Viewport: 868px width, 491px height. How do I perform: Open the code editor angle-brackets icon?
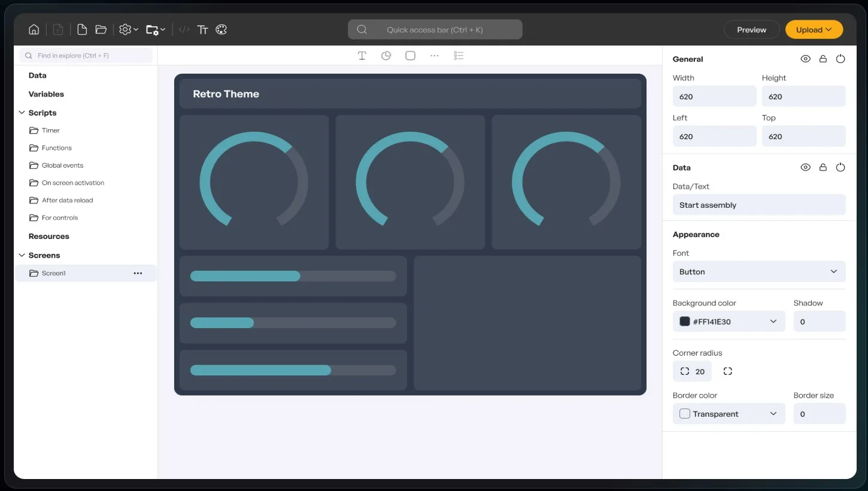pyautogui.click(x=184, y=29)
